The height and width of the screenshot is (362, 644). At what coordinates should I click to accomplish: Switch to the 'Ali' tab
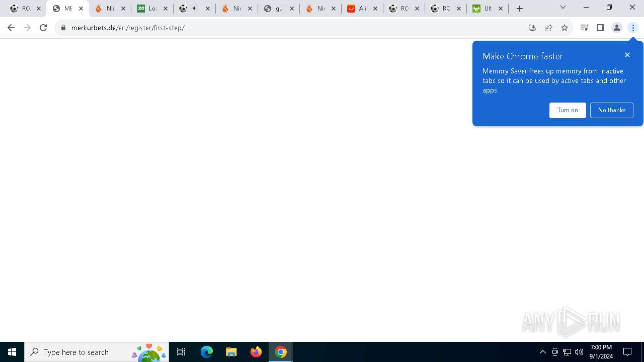point(362,9)
